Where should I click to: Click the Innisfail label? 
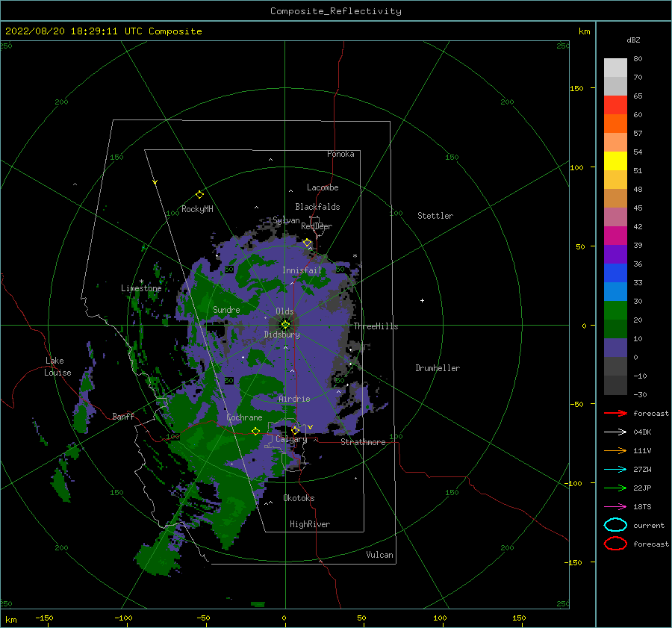(x=302, y=270)
